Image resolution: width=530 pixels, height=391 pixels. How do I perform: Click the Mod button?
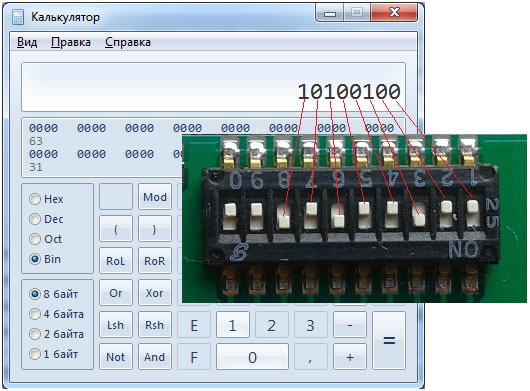(x=155, y=197)
